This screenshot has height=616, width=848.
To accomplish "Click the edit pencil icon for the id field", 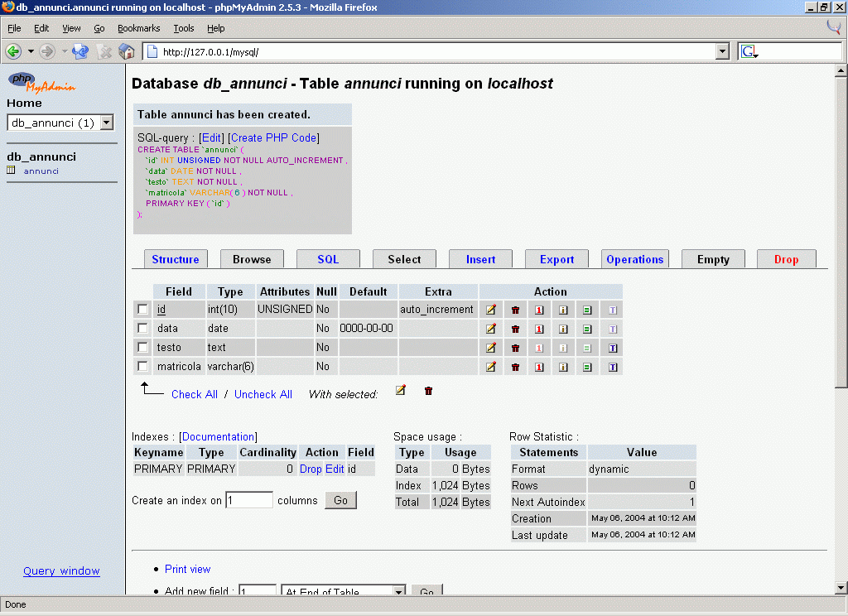I will (x=491, y=310).
